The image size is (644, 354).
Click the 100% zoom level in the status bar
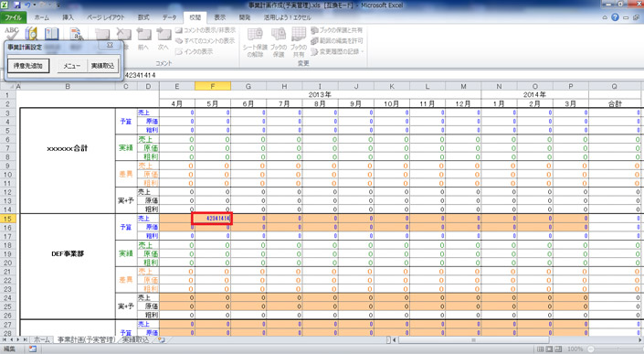tap(575, 349)
